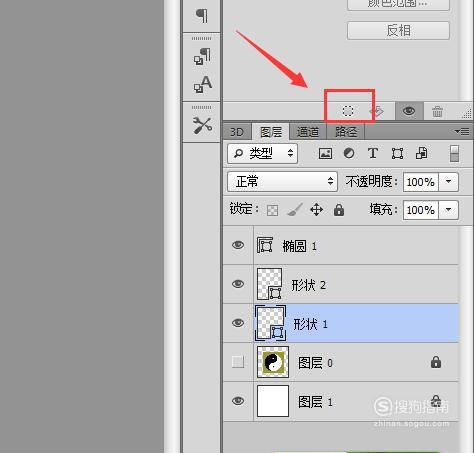Open the Layers panel flyout menu
This screenshot has height=453, width=474.
tap(462, 132)
